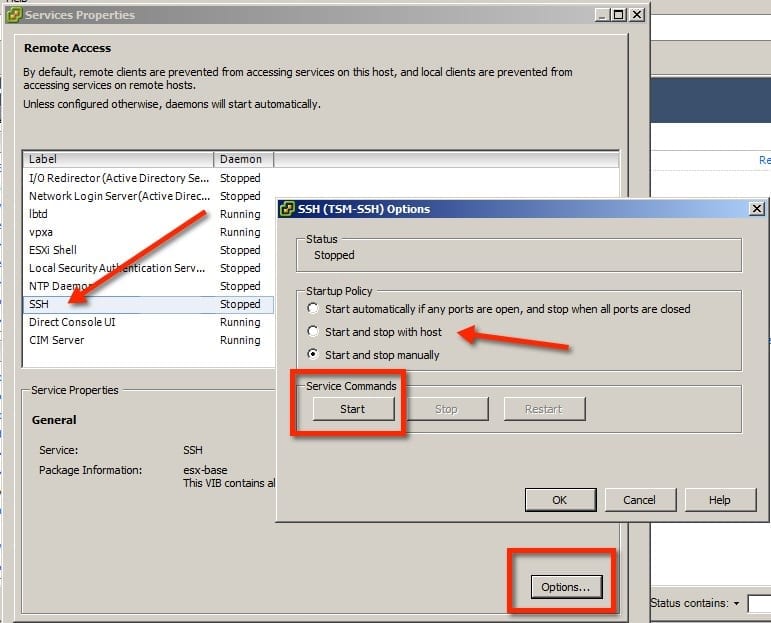The height and width of the screenshot is (623, 771).
Task: Select the SSH service row
Action: pos(148,304)
